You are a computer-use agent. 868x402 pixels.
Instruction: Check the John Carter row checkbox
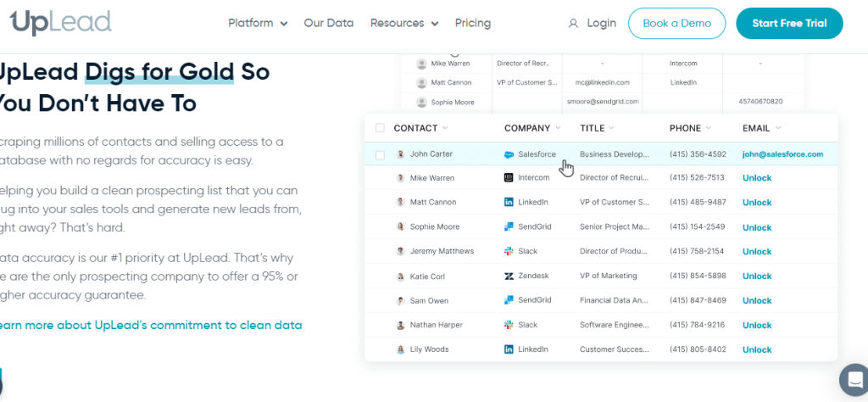tap(380, 155)
